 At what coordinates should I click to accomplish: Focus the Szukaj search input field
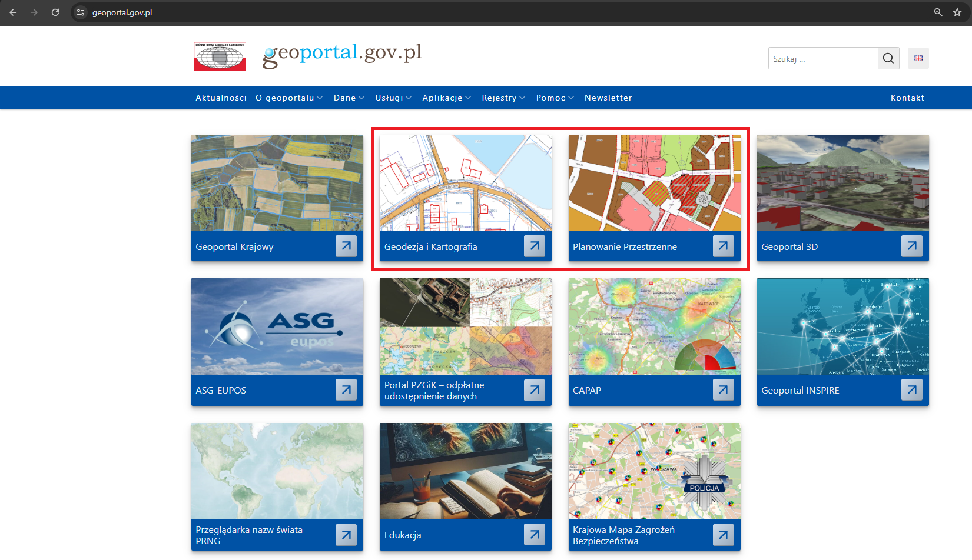[x=822, y=59]
